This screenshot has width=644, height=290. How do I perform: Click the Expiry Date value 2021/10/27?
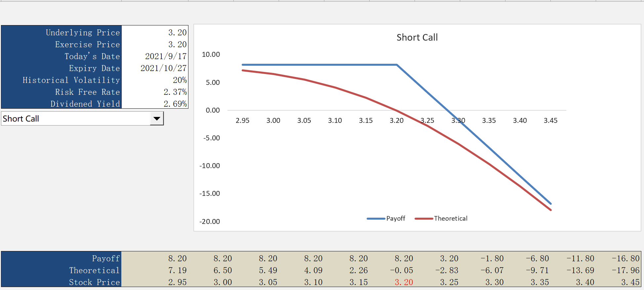pyautogui.click(x=155, y=68)
